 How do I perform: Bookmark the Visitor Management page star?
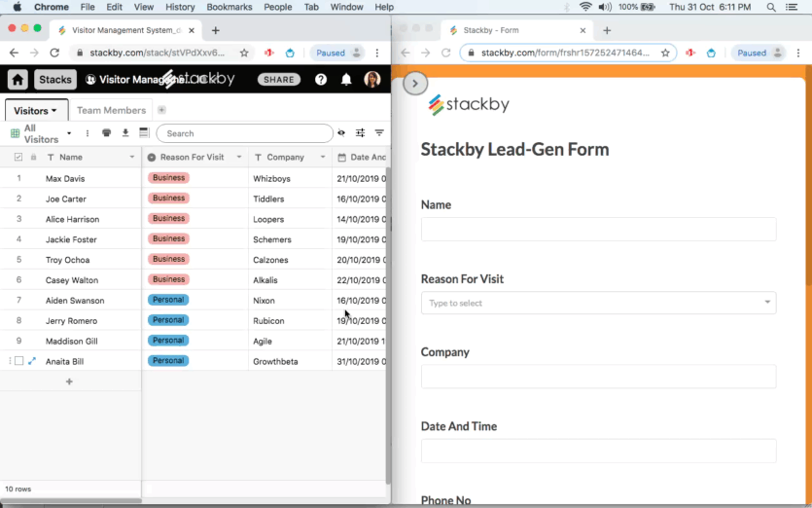pos(244,53)
